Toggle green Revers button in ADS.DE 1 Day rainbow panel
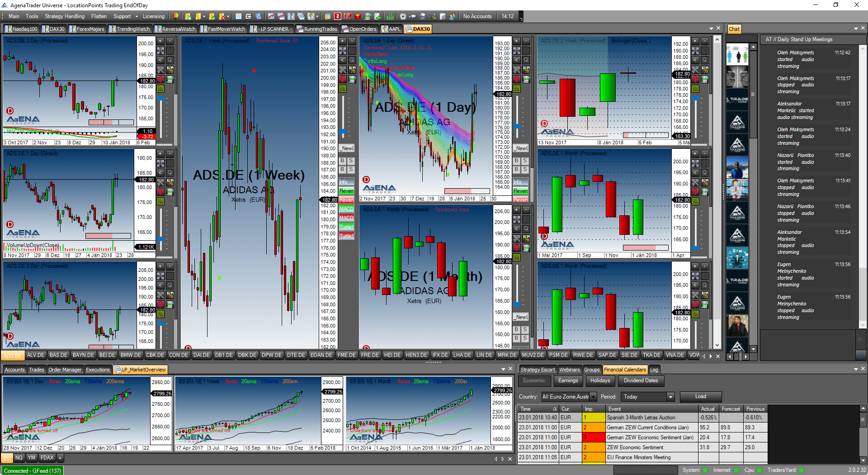This screenshot has height=475, width=868. coord(520,191)
